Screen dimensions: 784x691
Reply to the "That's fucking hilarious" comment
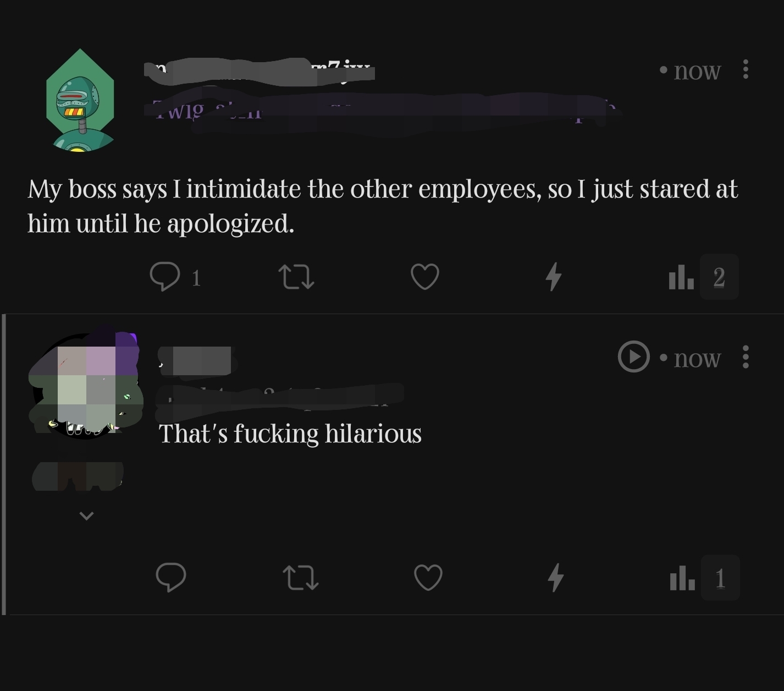click(171, 577)
